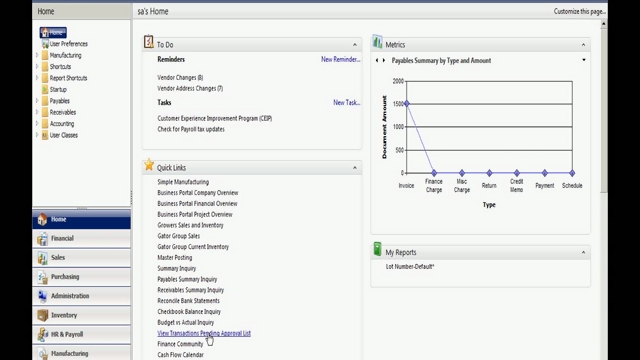This screenshot has width=640, height=360.
Task: Click the Report Shortcuts folder icon
Action: click(45, 78)
